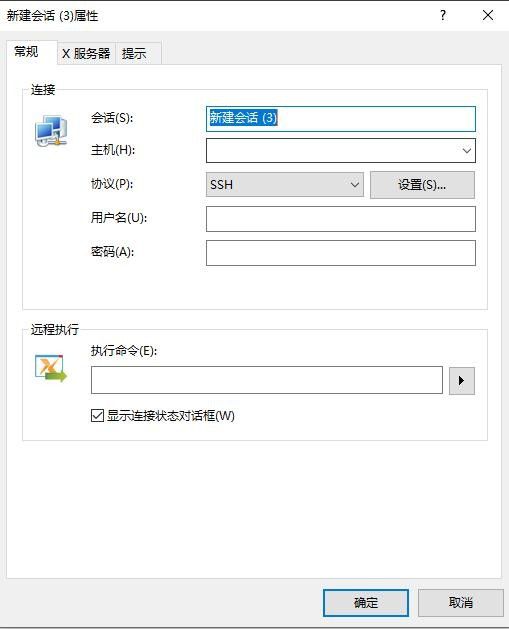This screenshot has height=629, width=509.
Task: Open protocol 设置(S)... button
Action: tap(422, 185)
